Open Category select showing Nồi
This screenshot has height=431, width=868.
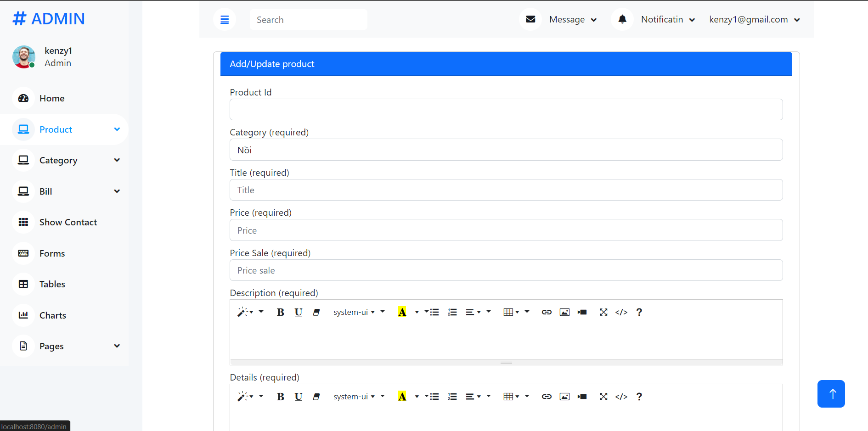506,150
